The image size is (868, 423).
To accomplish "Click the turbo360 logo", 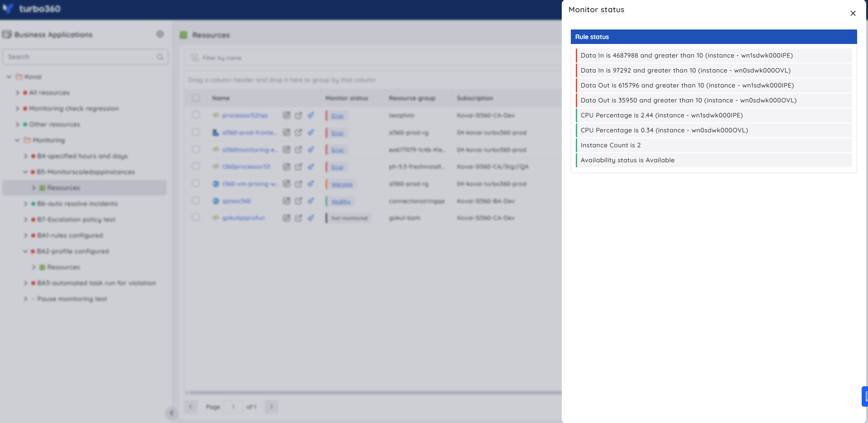I will [32, 9].
